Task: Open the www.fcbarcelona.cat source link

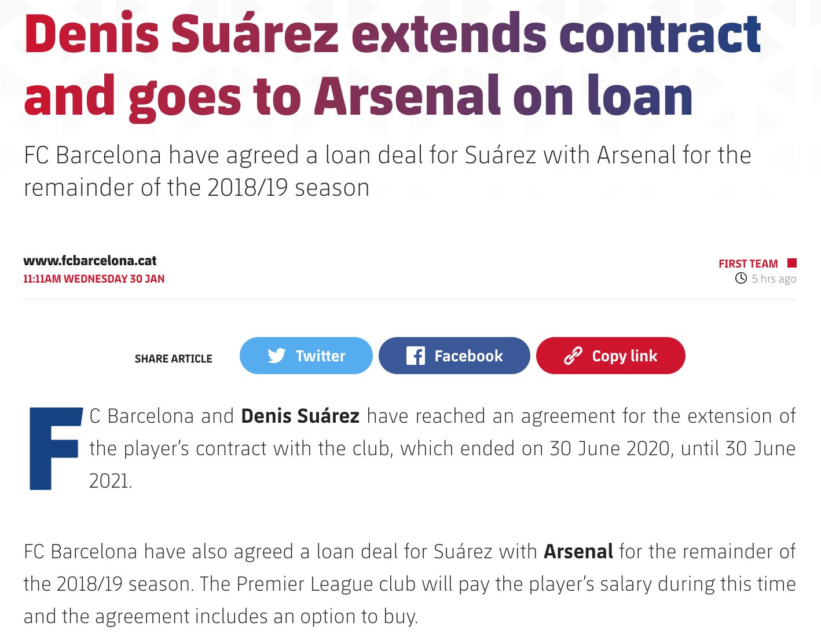Action: pos(89,261)
